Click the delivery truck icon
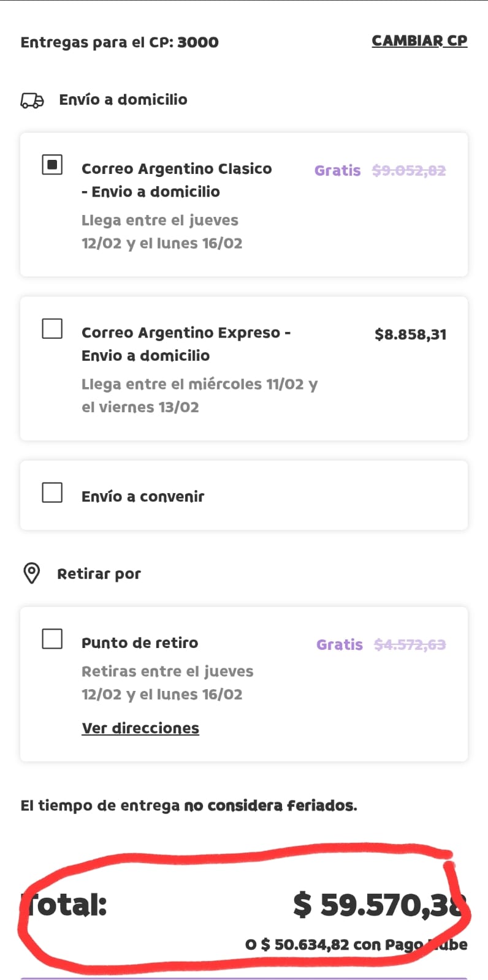488x980 pixels. (32, 100)
